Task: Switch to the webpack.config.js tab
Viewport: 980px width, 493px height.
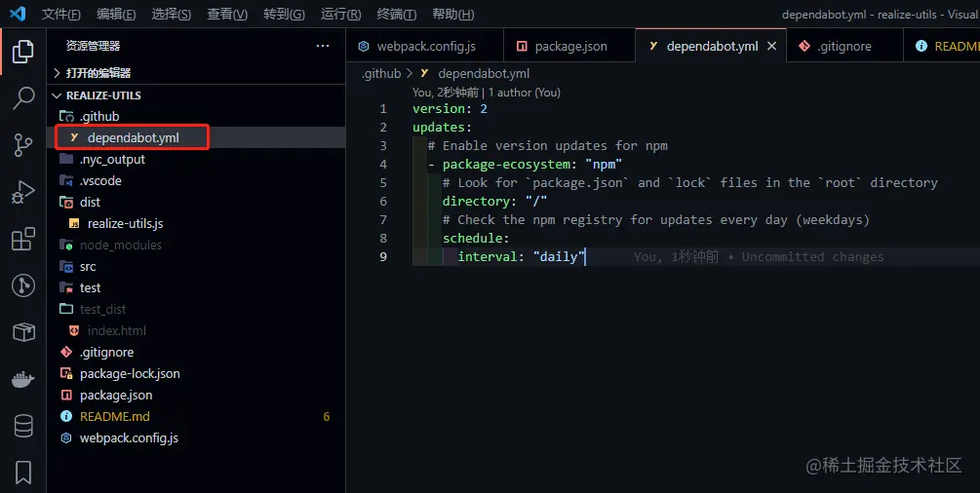Action: pos(425,46)
